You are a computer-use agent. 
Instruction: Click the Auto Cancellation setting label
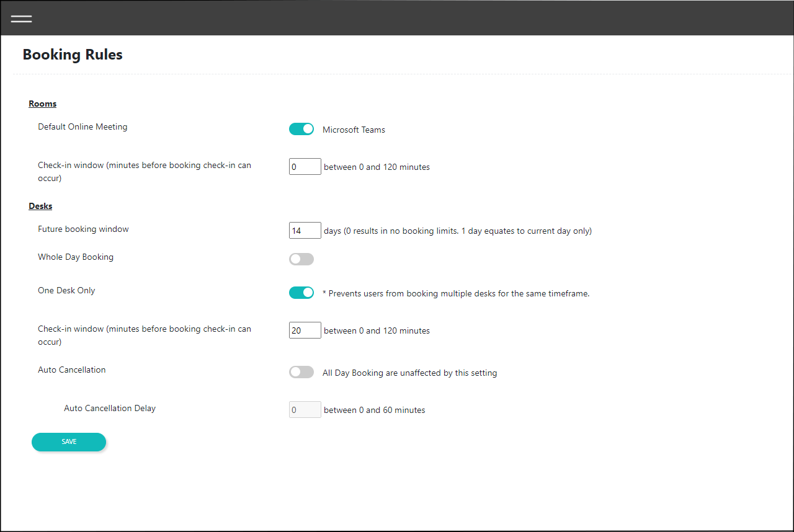[x=72, y=370]
